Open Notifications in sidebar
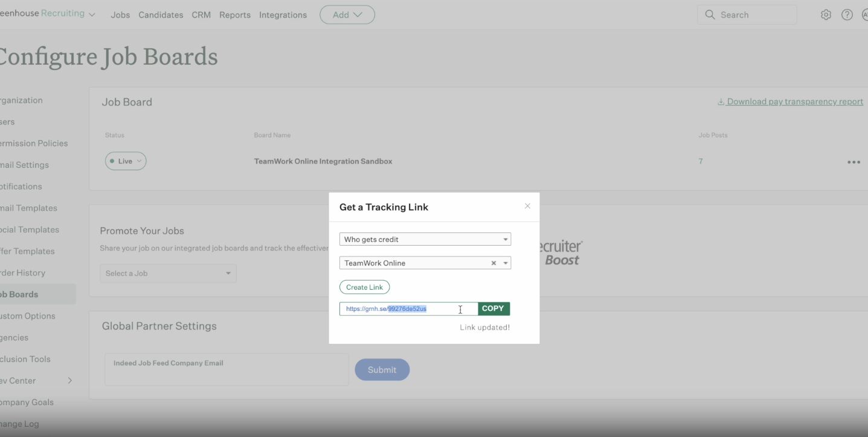868x437 pixels. tap(21, 187)
